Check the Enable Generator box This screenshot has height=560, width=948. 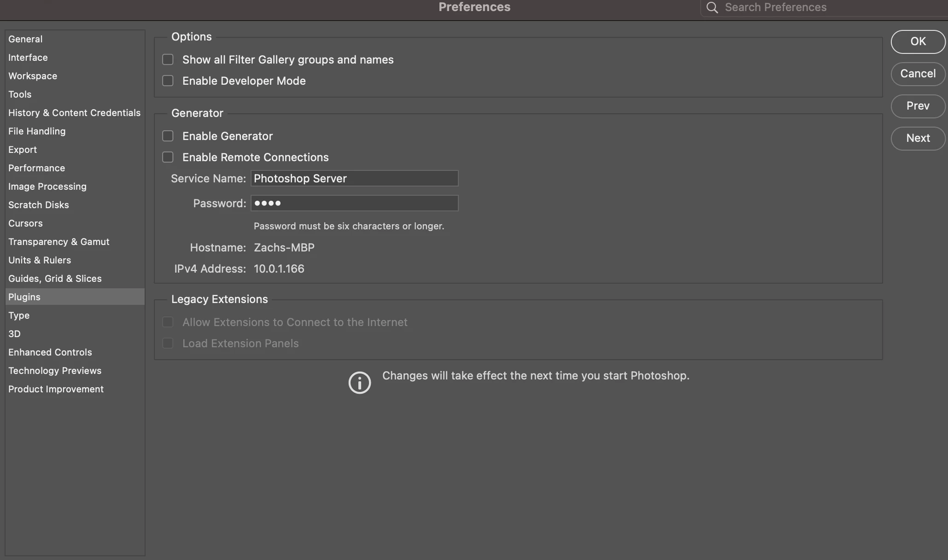(168, 136)
